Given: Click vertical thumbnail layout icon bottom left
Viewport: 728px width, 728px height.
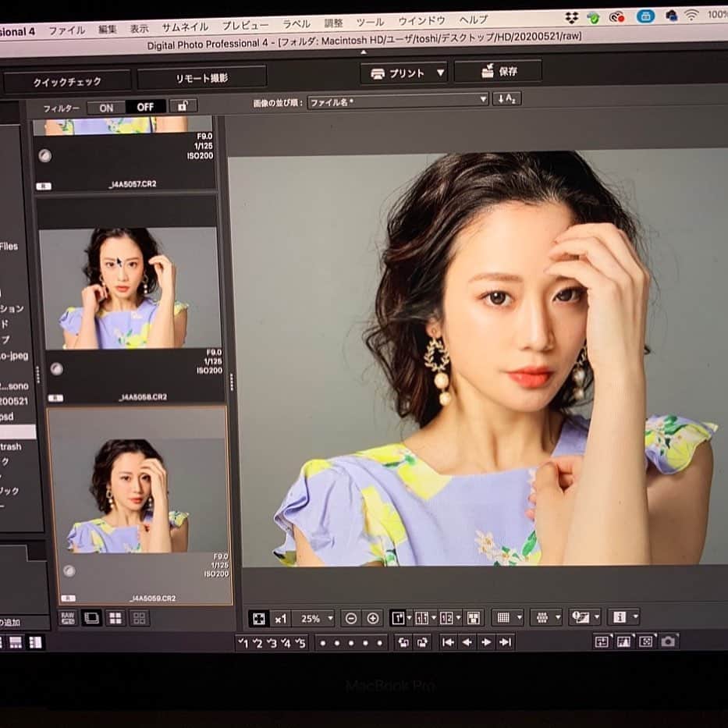Looking at the screenshot, I should pyautogui.click(x=35, y=643).
